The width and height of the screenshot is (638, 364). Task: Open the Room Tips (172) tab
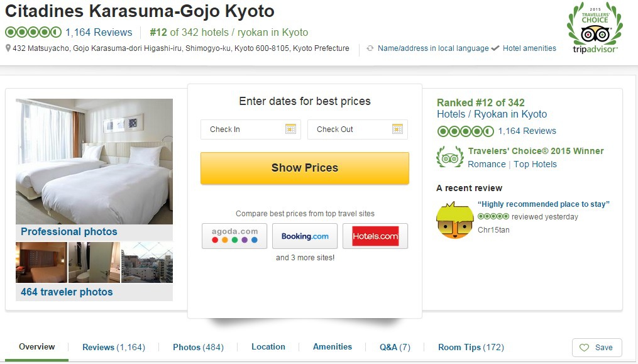[471, 347]
